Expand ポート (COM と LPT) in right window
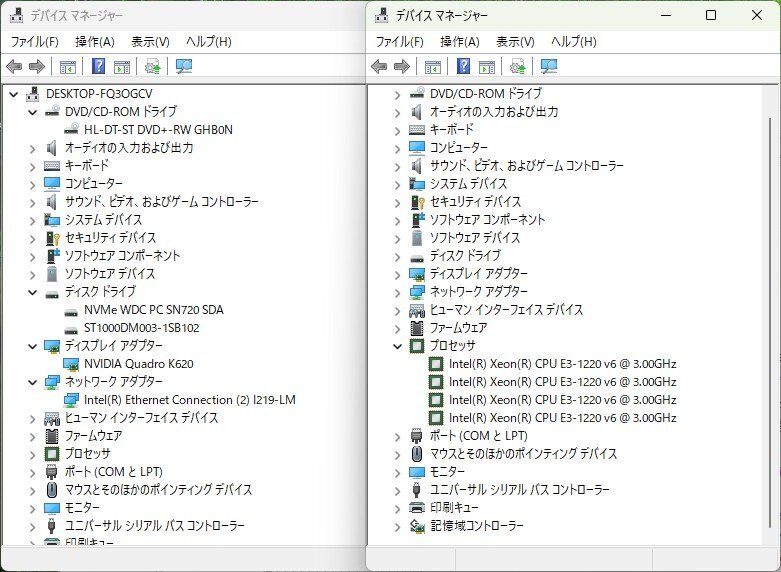Image resolution: width=781 pixels, height=572 pixels. 397,436
